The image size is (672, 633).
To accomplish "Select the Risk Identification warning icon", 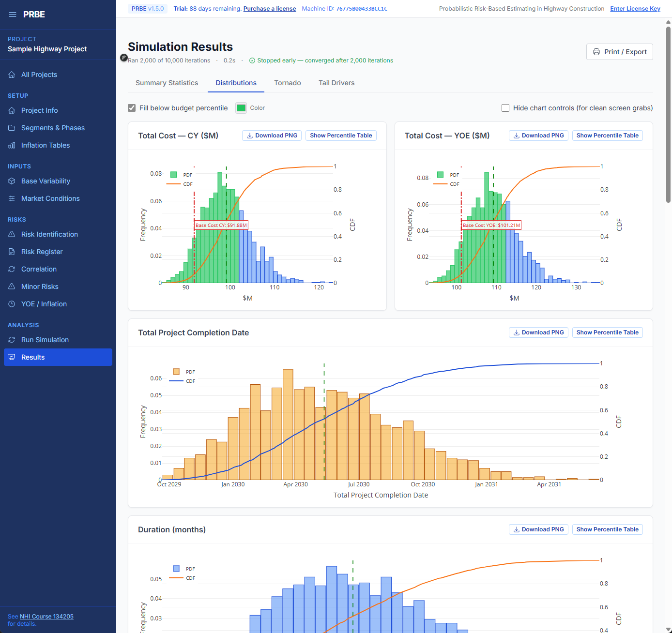I will pyautogui.click(x=12, y=234).
